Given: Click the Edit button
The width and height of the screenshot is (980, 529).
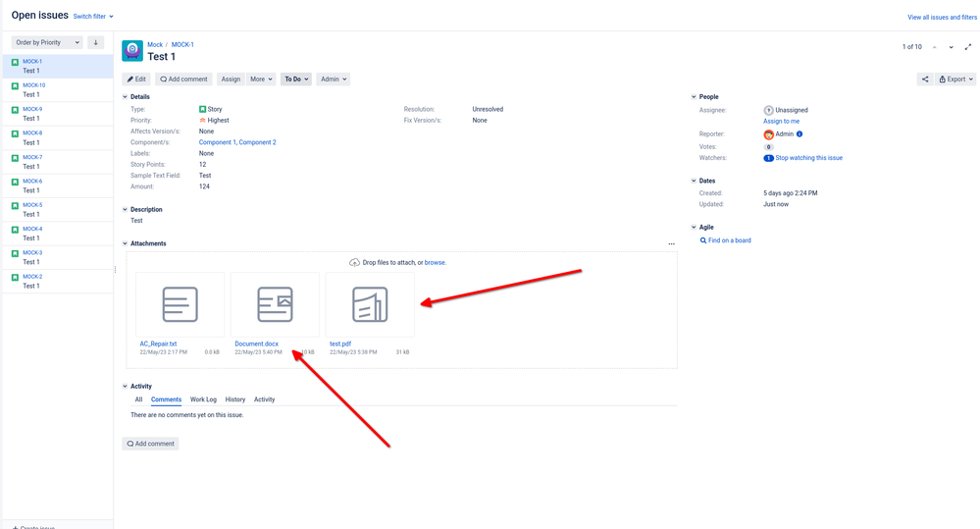Looking at the screenshot, I should point(136,79).
